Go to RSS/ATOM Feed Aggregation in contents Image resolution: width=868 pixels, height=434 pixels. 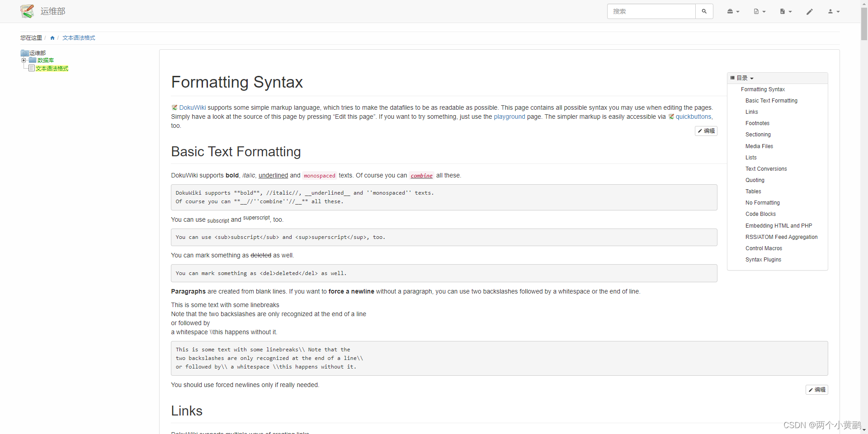click(x=781, y=237)
